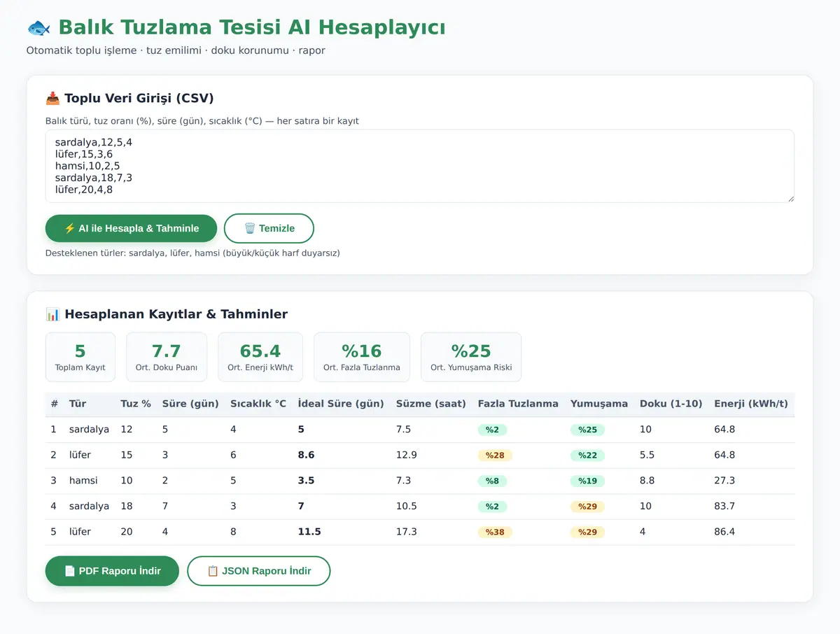This screenshot has width=840, height=634.
Task: Click the hamsi species cell in the table
Action: [x=83, y=481]
